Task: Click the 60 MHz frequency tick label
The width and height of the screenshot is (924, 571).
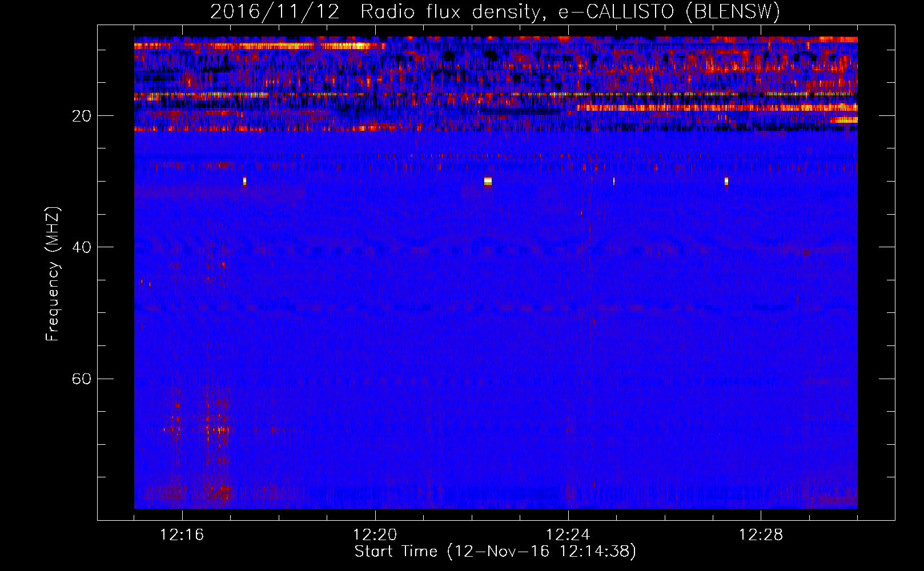Action: coord(81,379)
